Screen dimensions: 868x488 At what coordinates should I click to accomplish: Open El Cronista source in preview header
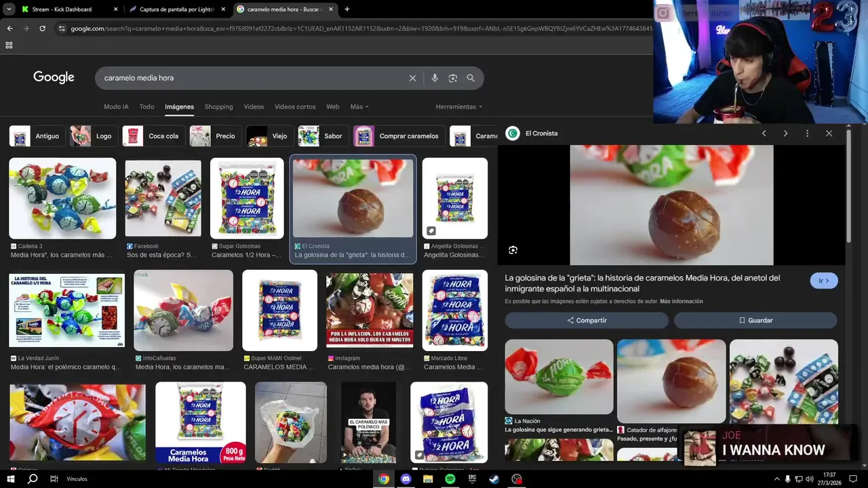(532, 134)
